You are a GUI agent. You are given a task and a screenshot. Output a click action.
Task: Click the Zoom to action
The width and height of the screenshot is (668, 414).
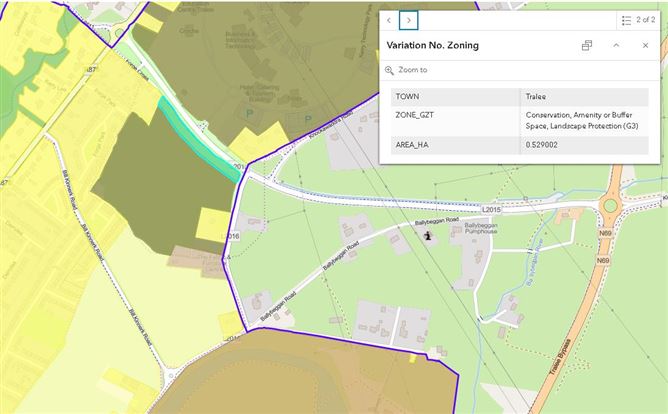point(412,70)
